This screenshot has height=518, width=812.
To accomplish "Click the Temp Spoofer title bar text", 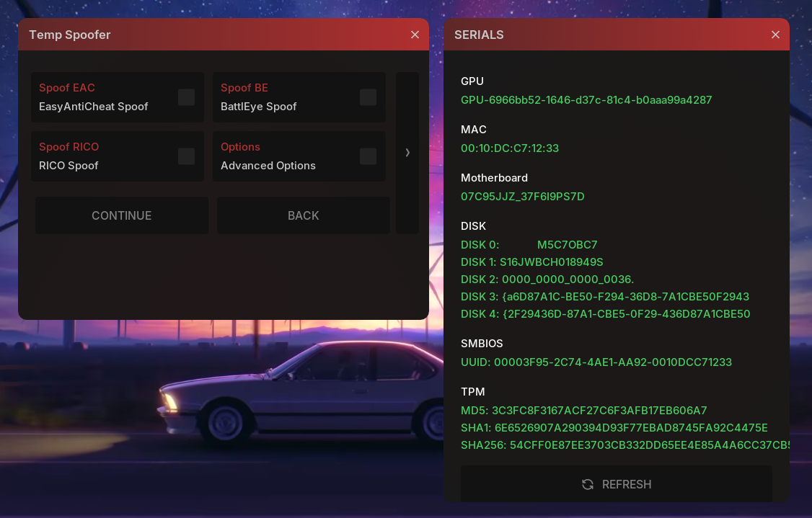I will (x=70, y=35).
